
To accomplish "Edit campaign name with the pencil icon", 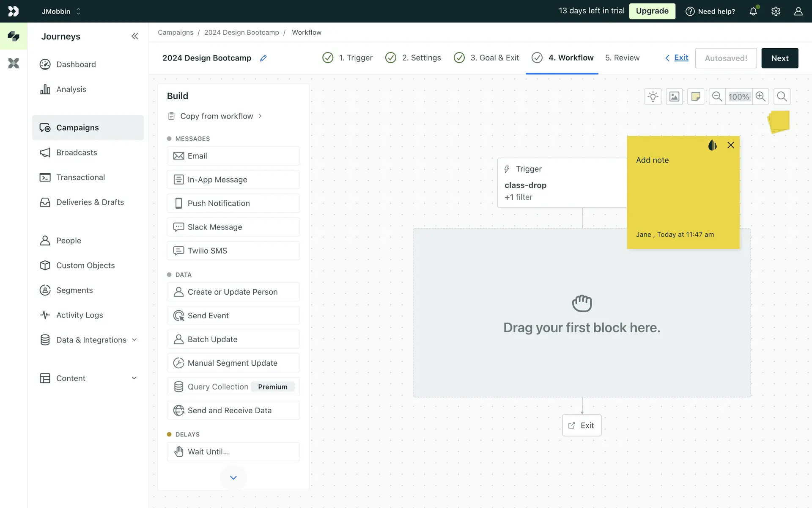I will (x=263, y=58).
